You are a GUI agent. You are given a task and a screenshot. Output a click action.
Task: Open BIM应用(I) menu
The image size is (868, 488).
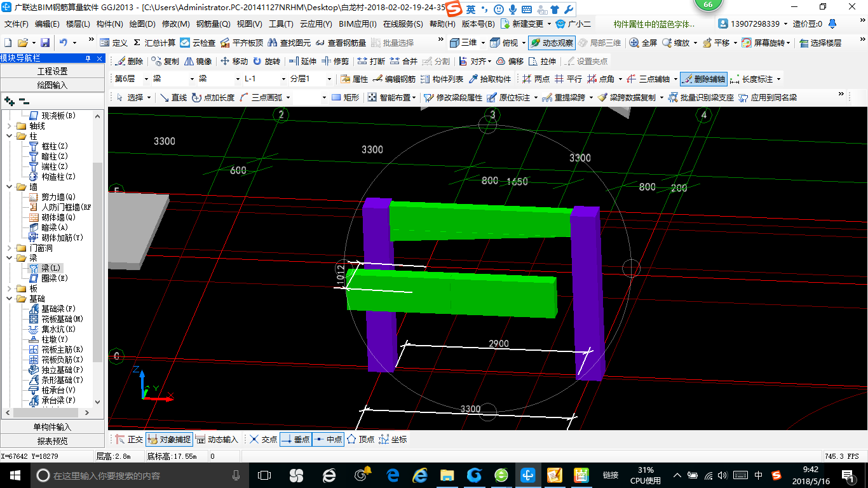pos(358,24)
